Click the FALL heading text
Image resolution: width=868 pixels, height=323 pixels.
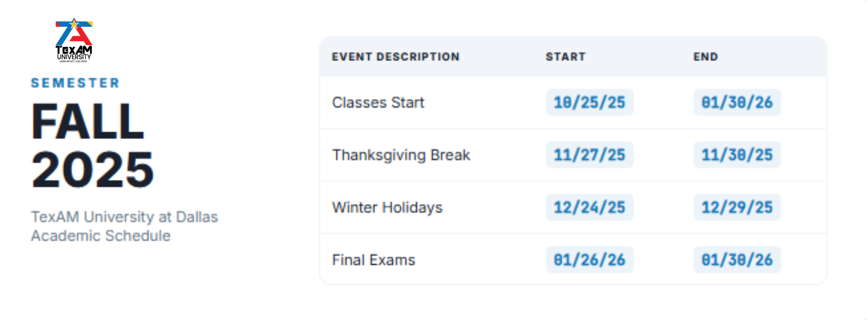point(88,121)
